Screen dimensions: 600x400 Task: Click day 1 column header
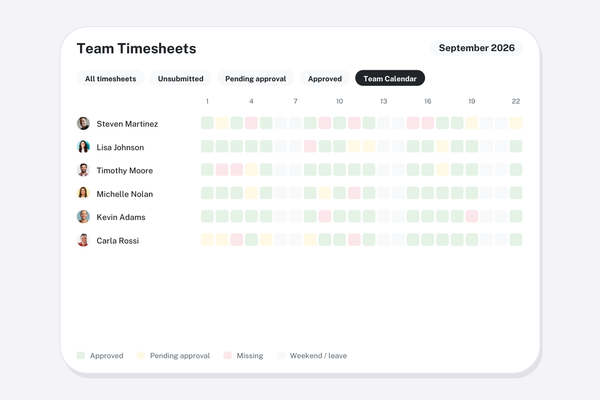tap(207, 101)
